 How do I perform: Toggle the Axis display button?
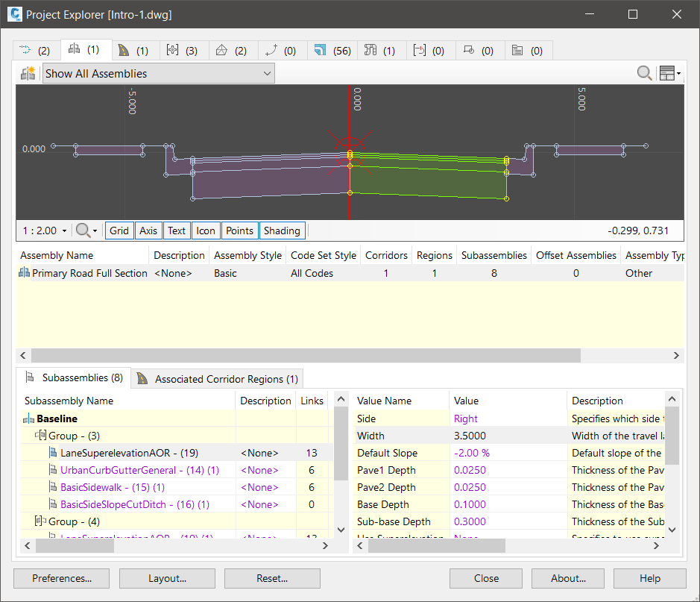pos(148,231)
